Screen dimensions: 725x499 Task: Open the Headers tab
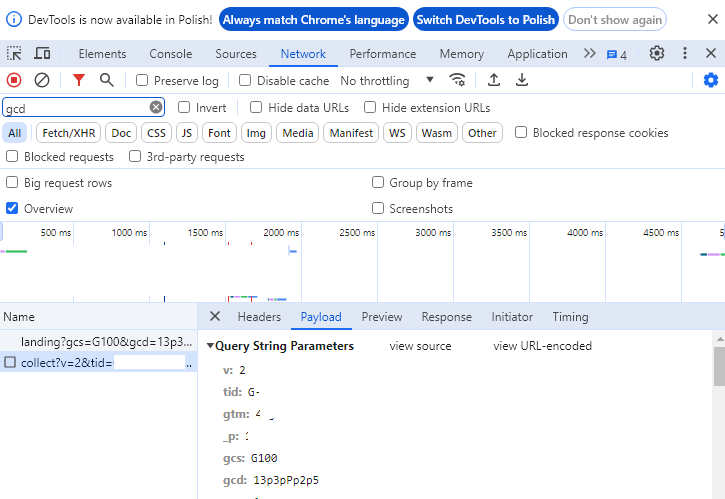(x=259, y=317)
